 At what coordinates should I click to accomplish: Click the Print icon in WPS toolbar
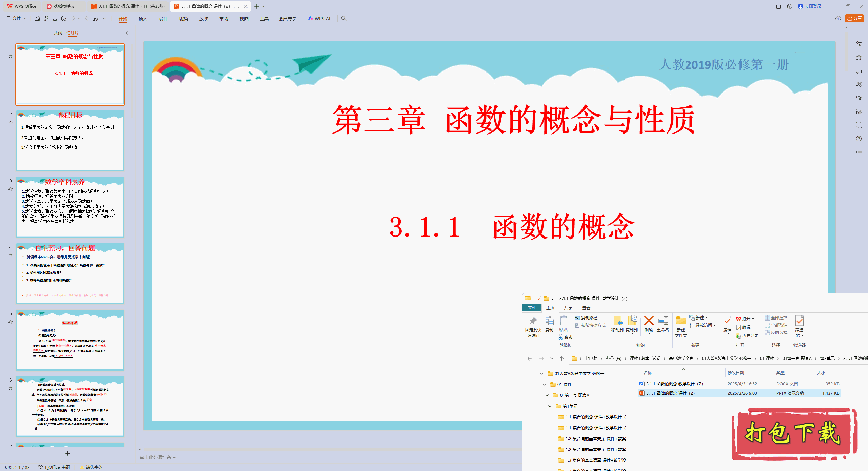(x=55, y=18)
